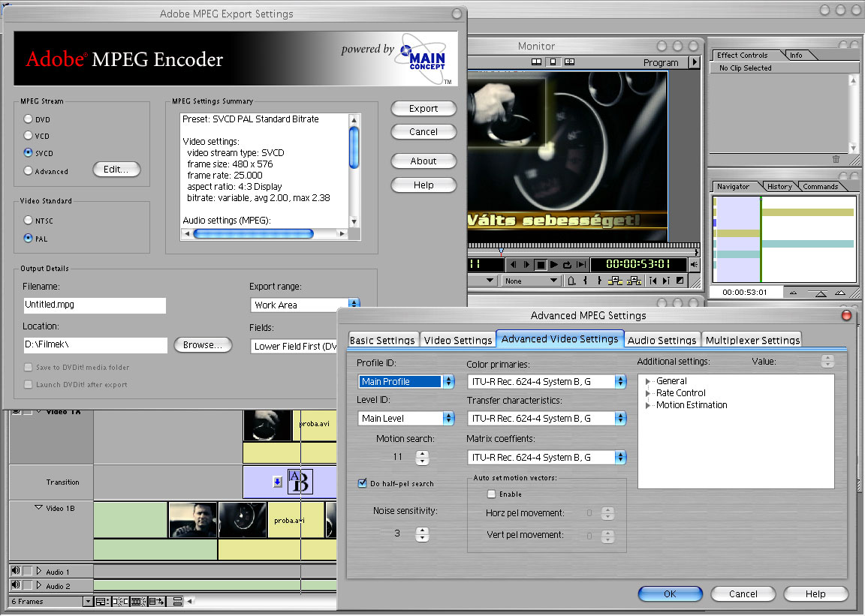The width and height of the screenshot is (865, 616).
Task: Select the Single View monitor icon
Action: point(553,62)
